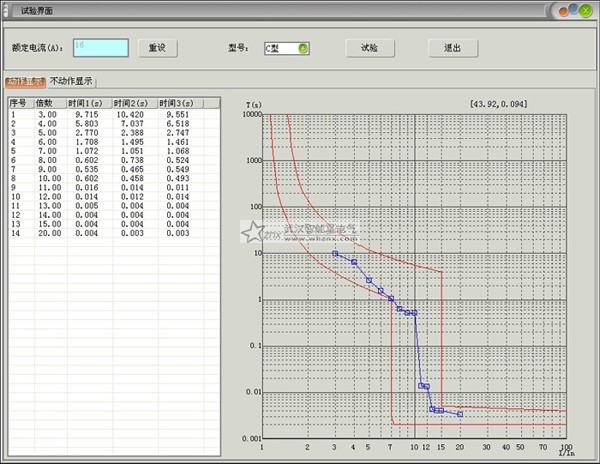Click the 倍数 column header
Screen dimensions: 600x464
tap(48, 102)
